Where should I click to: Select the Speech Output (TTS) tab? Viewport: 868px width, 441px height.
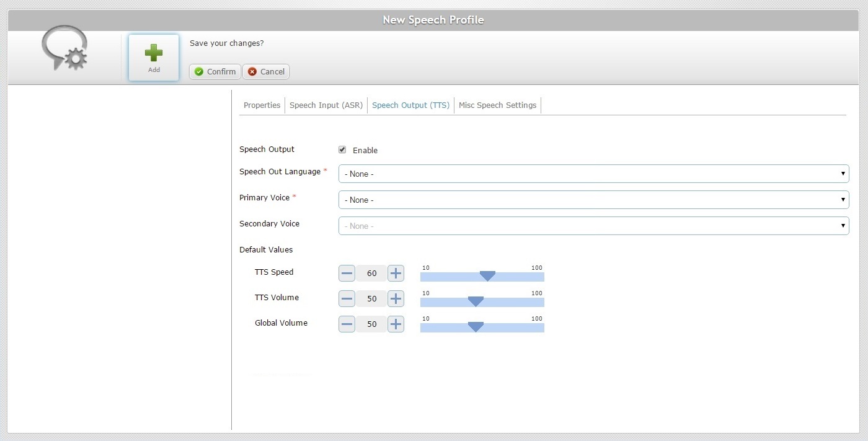coord(410,105)
